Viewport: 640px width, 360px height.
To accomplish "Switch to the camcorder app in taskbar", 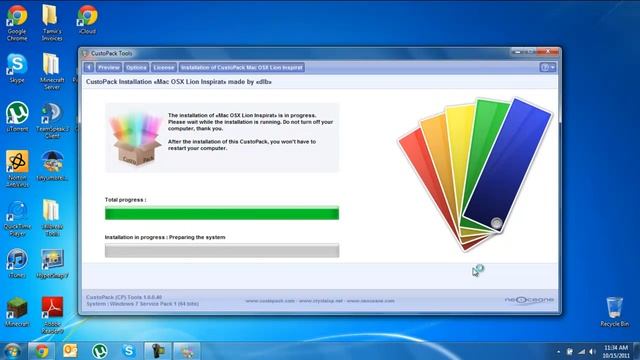I will tap(158, 351).
